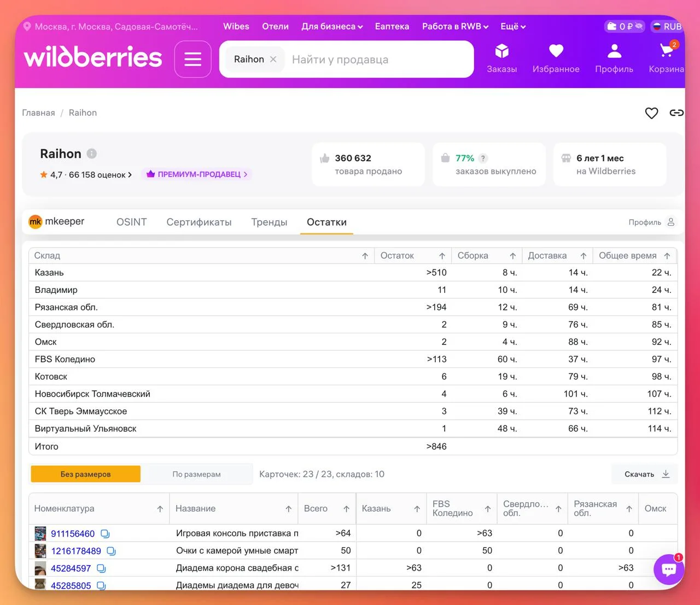Sort by Казань column arrow in products table
This screenshot has height=605, width=700.
(417, 509)
